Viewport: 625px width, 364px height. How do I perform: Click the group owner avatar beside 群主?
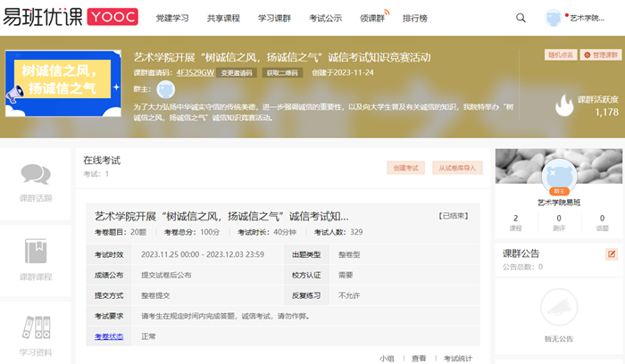pyautogui.click(x=165, y=89)
